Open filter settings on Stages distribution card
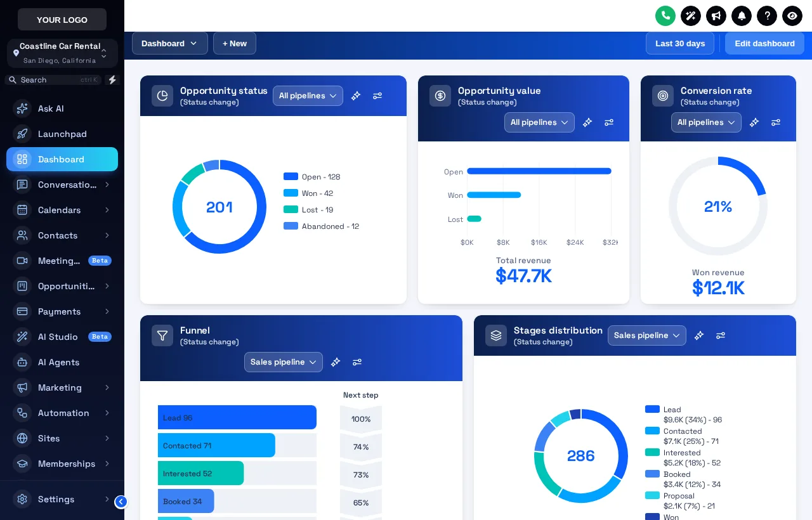The height and width of the screenshot is (520, 812). (721, 335)
